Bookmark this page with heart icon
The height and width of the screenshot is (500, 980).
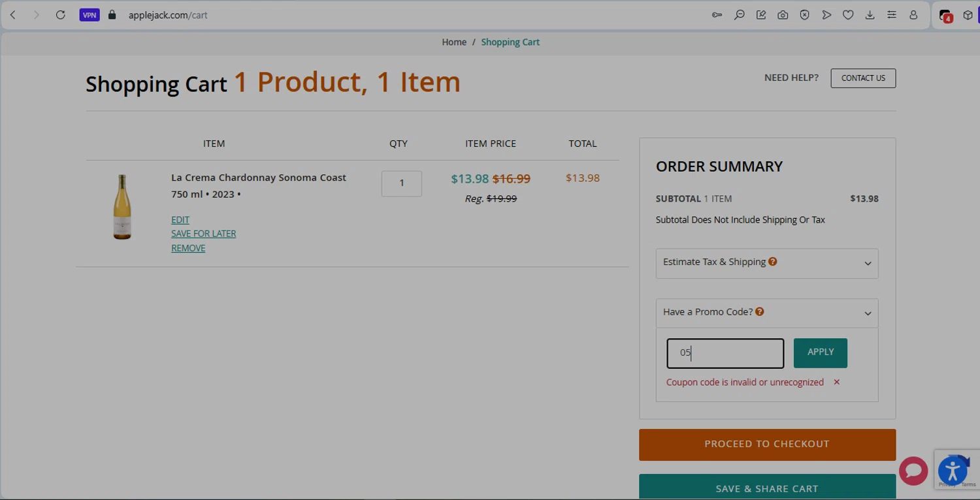848,15
